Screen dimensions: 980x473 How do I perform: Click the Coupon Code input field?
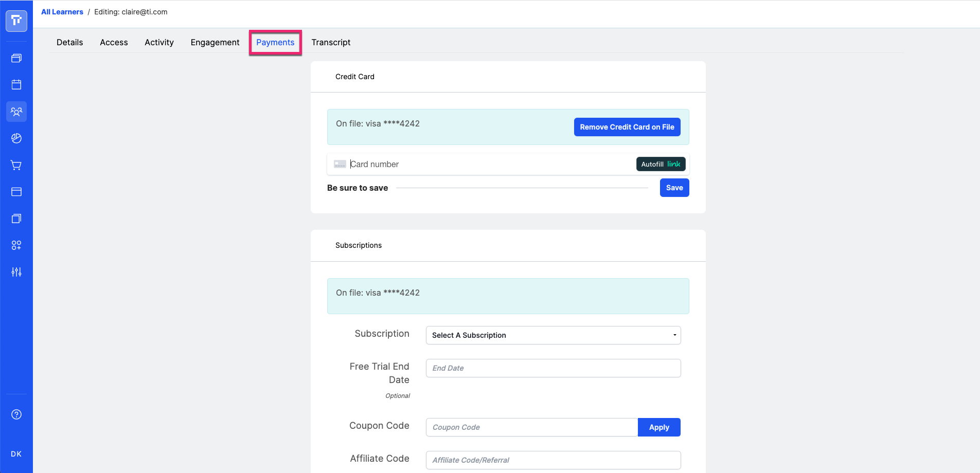(532, 427)
